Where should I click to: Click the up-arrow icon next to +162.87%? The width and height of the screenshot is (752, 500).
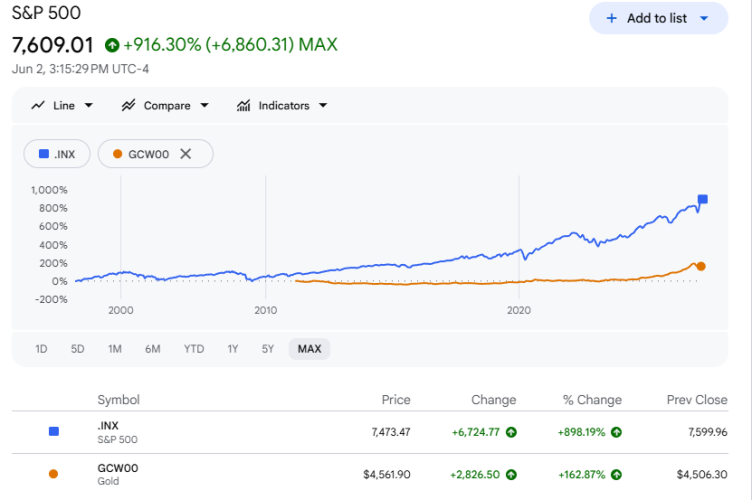[x=616, y=475]
